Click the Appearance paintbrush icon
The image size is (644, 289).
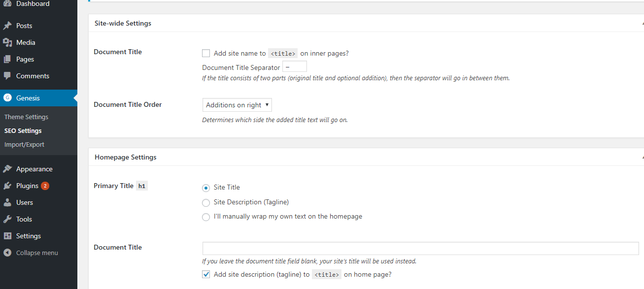[7, 169]
